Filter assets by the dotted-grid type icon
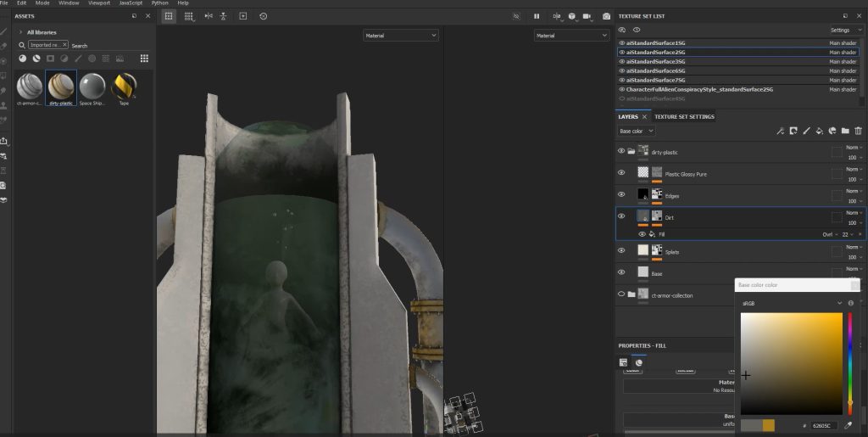Viewport: 868px width, 437px height. pyautogui.click(x=106, y=59)
